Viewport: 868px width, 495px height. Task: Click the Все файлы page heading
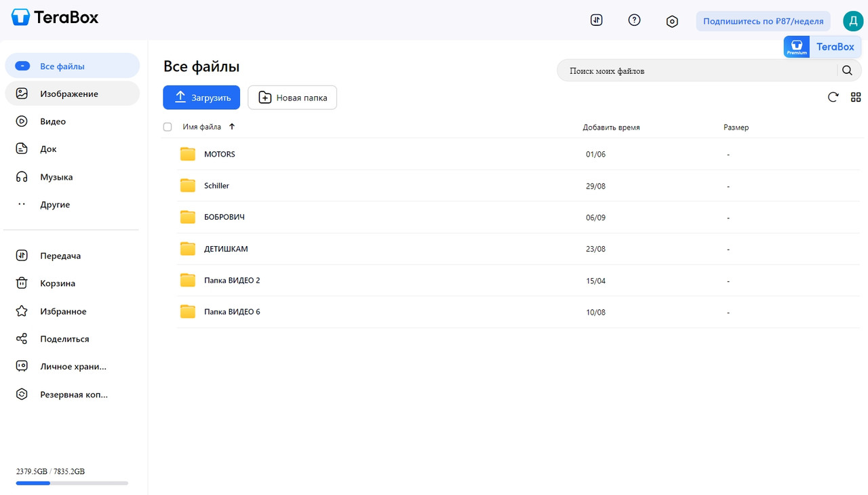pyautogui.click(x=201, y=66)
